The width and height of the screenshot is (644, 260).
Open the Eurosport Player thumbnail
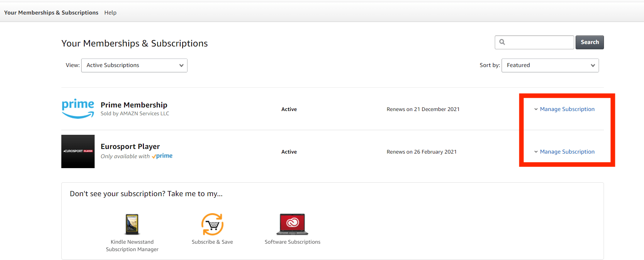(x=78, y=151)
